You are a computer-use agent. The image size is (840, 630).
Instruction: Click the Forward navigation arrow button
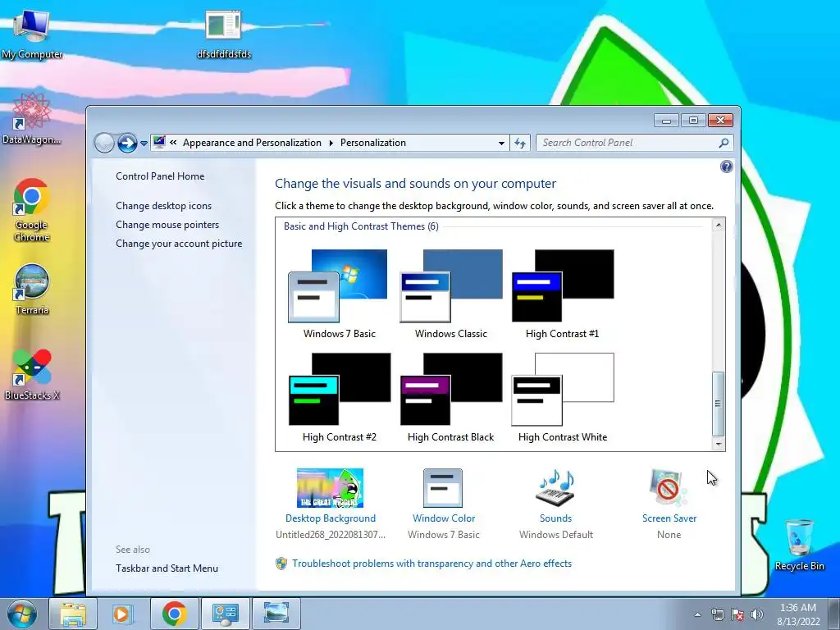click(127, 143)
